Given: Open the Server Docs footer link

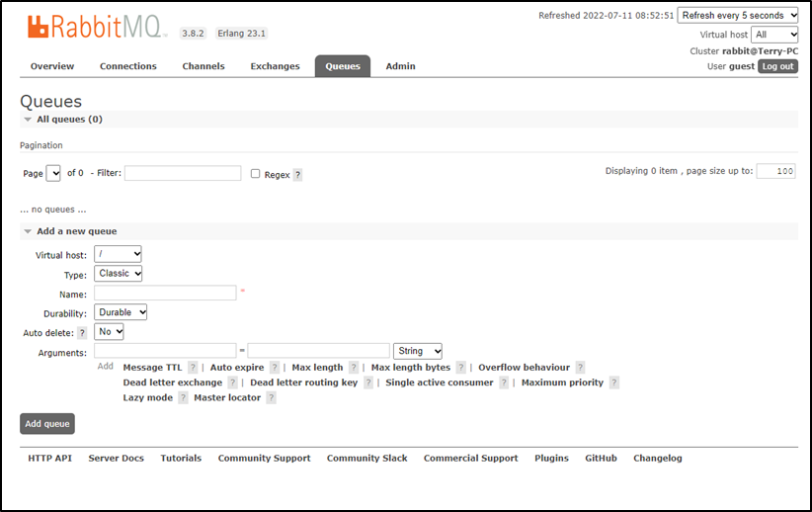Looking at the screenshot, I should coord(116,458).
